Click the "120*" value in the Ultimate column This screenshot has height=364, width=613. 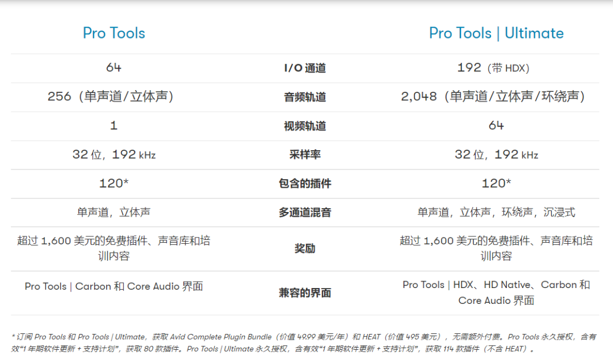point(496,183)
